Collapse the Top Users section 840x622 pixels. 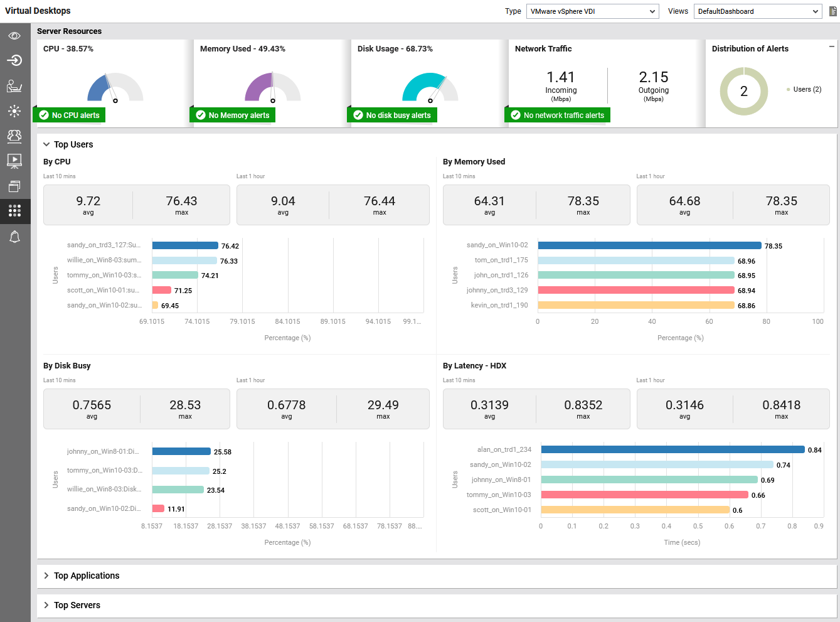click(x=46, y=144)
